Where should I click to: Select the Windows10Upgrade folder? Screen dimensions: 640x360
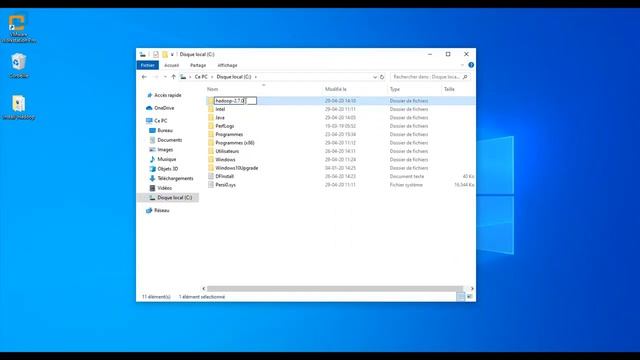click(237, 168)
